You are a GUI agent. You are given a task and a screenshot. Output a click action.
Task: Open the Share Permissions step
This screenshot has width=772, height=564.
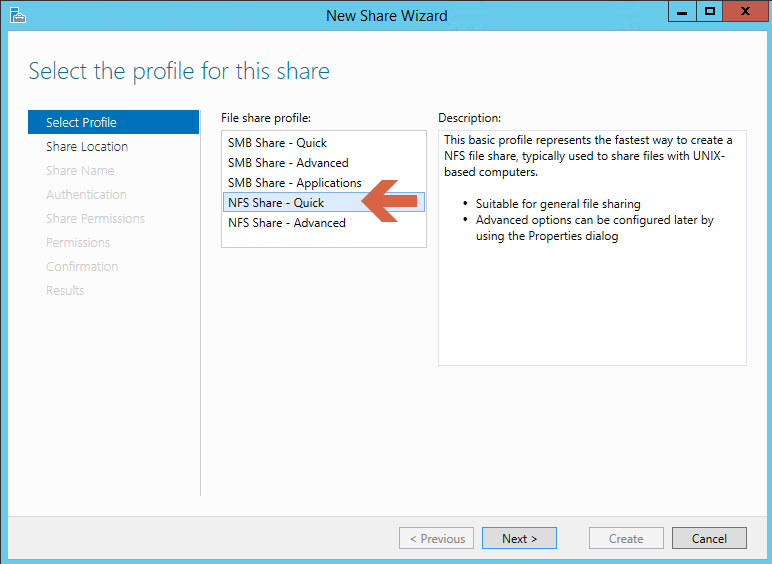(96, 219)
